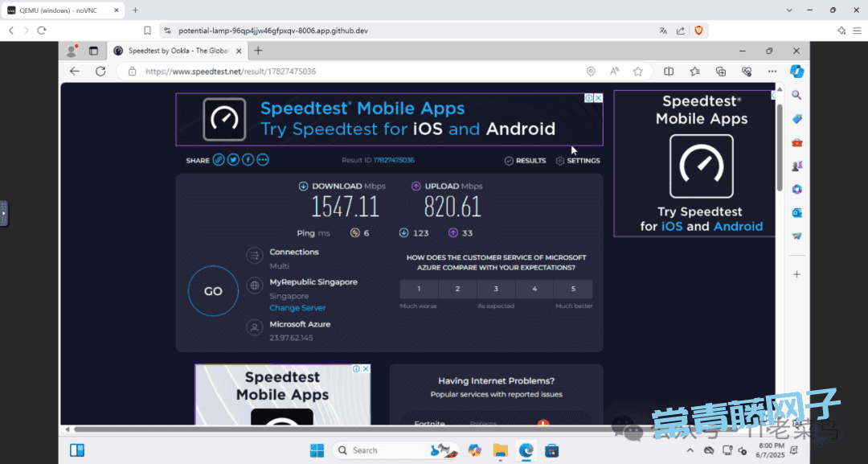The width and height of the screenshot is (868, 464).
Task: Open Edge sidebar Games icon
Action: [796, 166]
